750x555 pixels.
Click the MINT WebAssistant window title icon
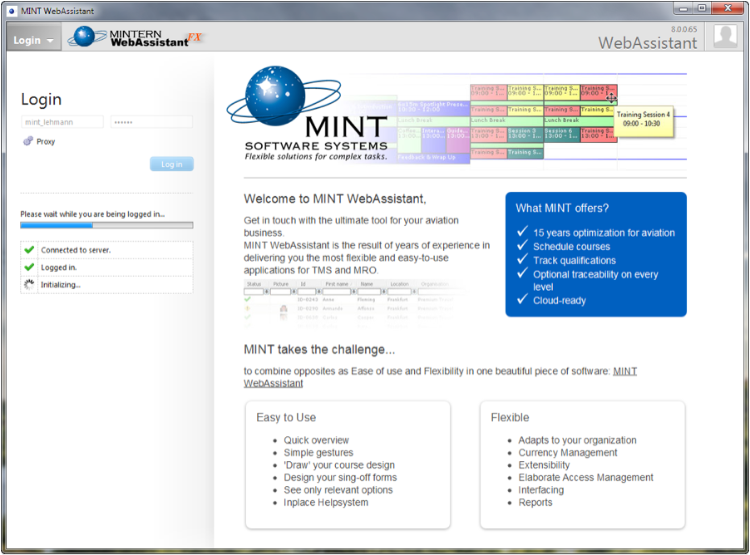[12, 11]
